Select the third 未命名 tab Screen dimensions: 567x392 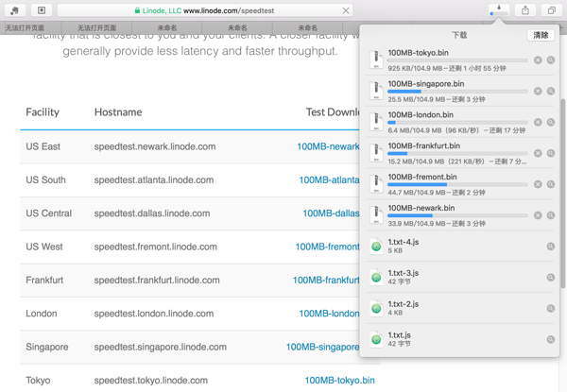307,27
